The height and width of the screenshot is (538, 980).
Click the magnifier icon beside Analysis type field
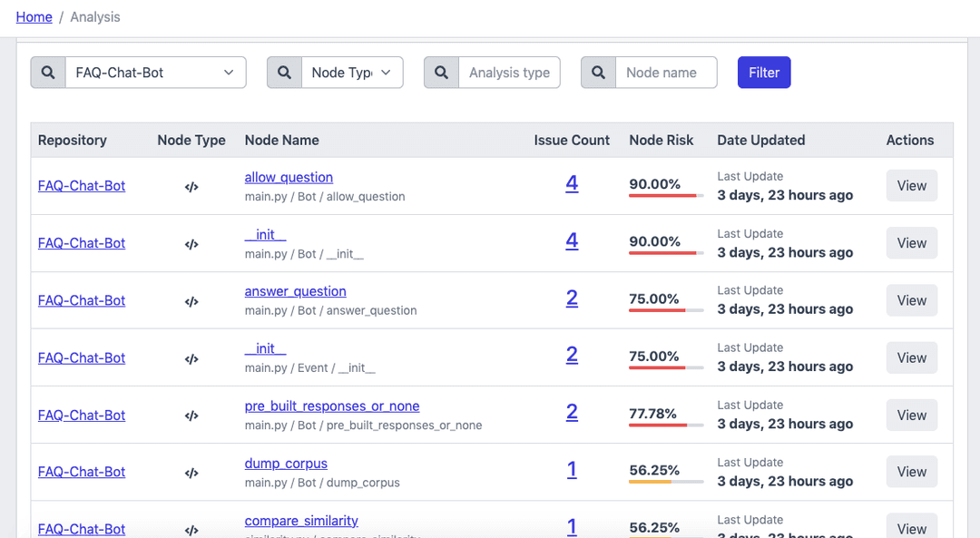click(441, 73)
